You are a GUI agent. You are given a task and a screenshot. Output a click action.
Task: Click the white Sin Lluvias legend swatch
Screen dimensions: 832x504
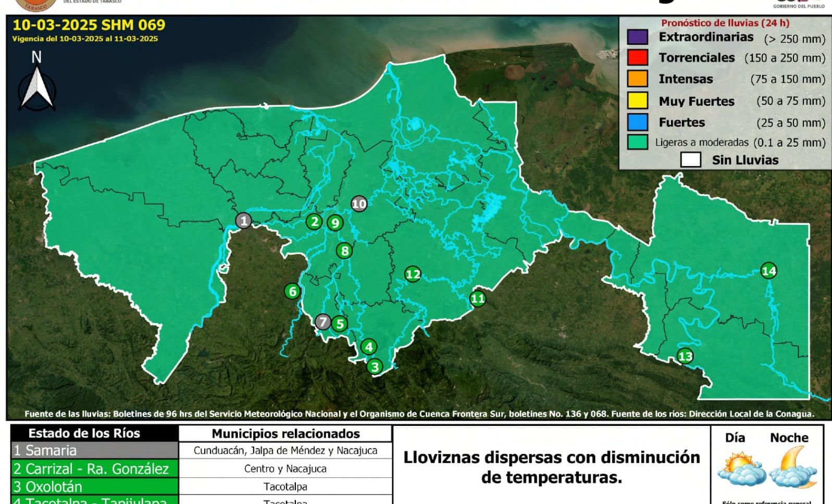click(x=691, y=160)
